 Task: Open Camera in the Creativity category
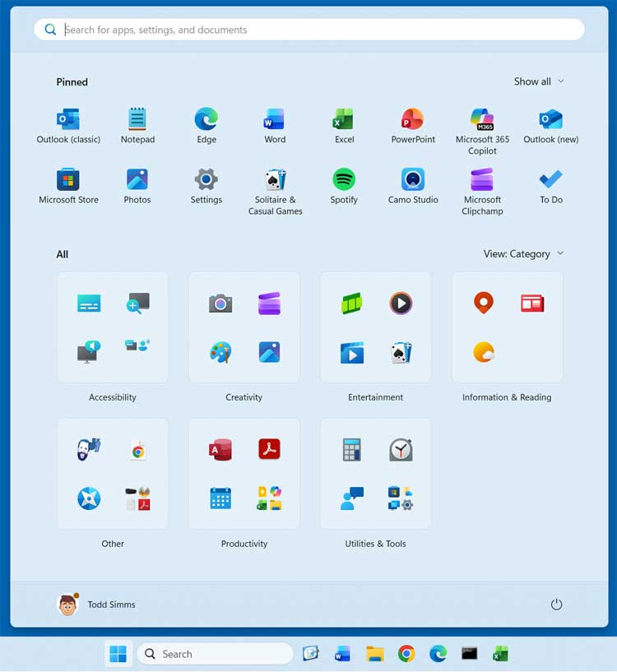(220, 304)
